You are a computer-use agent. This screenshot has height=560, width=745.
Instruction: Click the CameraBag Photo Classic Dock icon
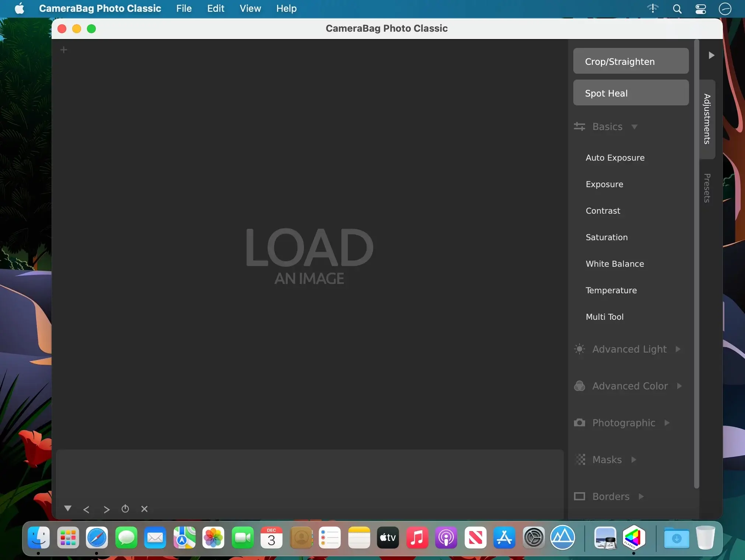coord(634,538)
